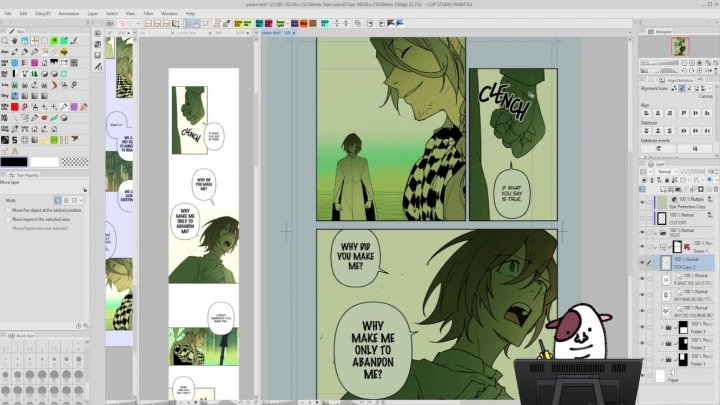
Task: Open the Alignment base dropdown arrow
Action: pos(710,88)
